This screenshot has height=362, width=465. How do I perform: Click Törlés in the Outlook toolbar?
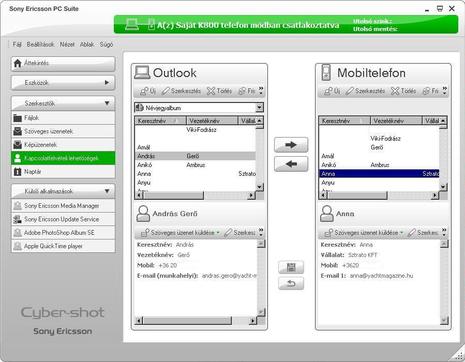click(219, 91)
